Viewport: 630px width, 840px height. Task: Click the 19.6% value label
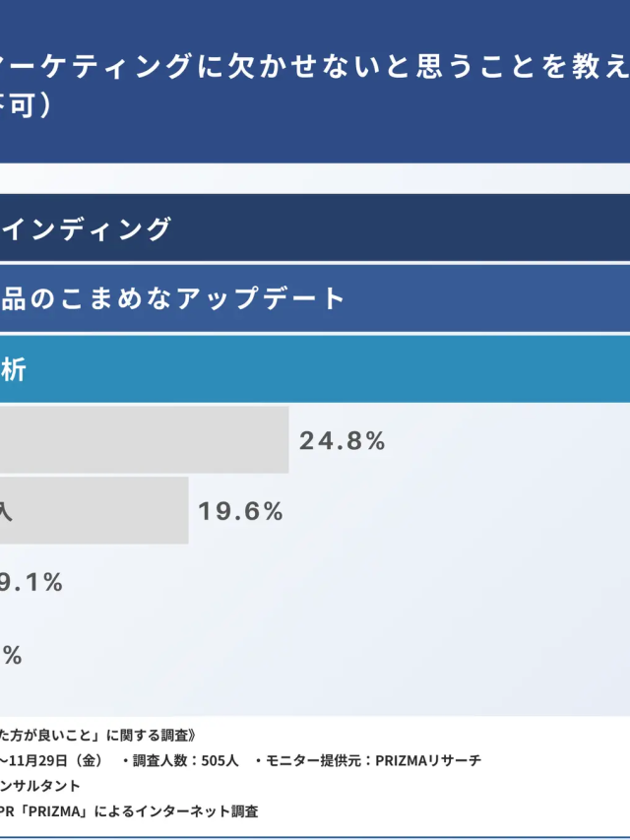click(240, 511)
